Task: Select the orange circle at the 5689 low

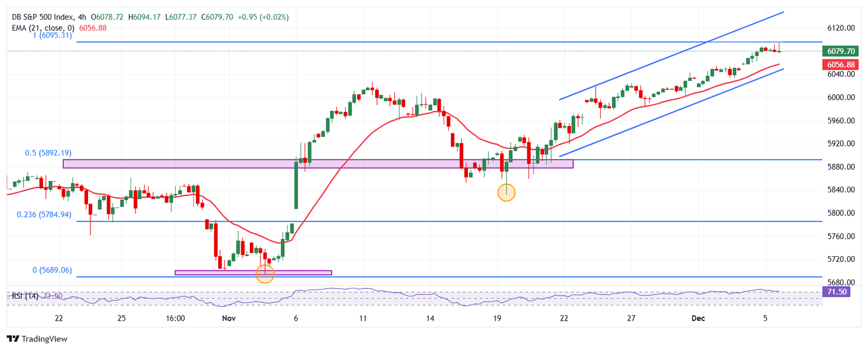Action: [x=265, y=274]
